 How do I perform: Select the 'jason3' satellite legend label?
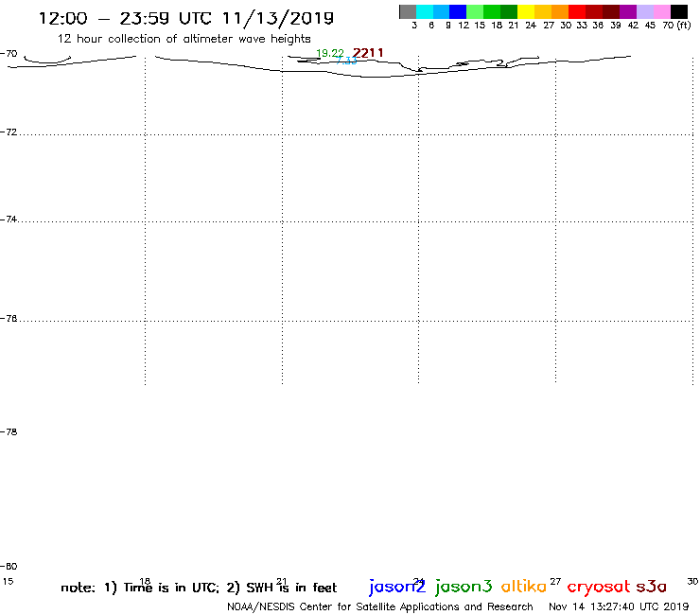pyautogui.click(x=464, y=588)
